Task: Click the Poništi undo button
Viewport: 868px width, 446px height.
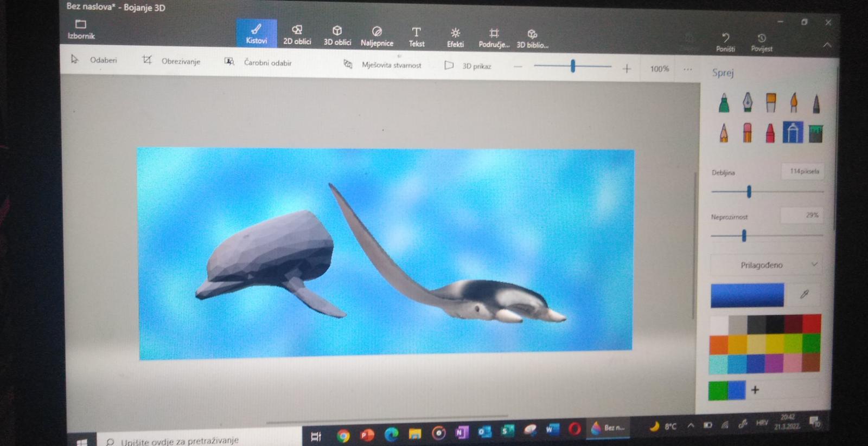Action: [x=725, y=42]
